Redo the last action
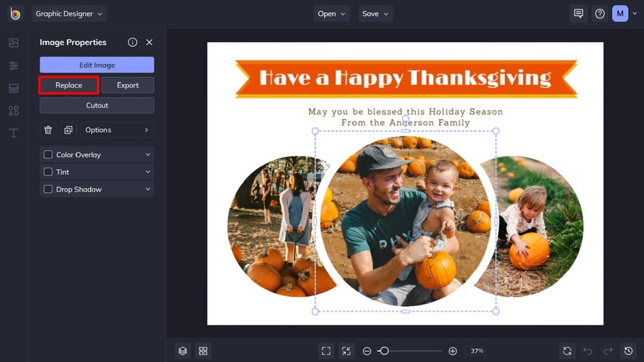644x362 pixels. tap(608, 351)
